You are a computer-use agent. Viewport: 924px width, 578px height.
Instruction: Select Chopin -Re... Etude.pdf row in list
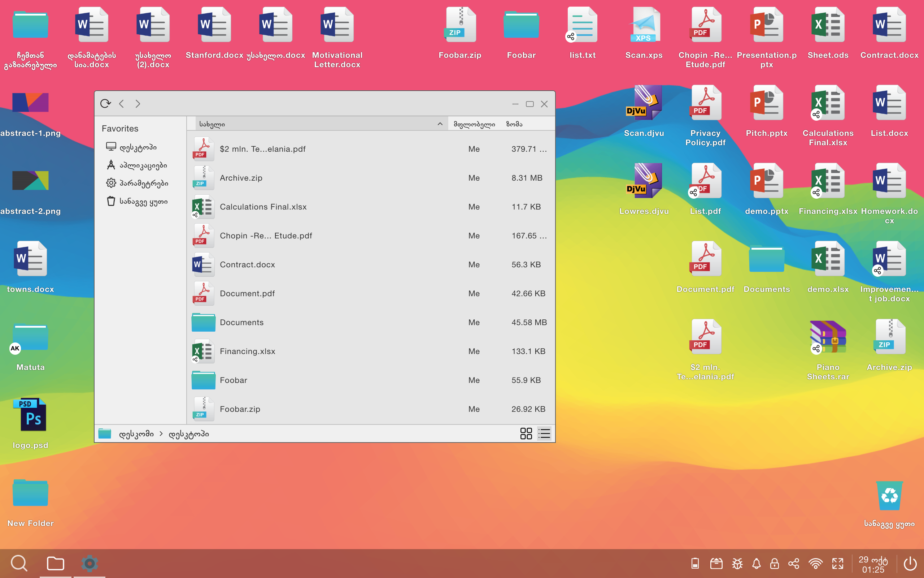click(371, 236)
